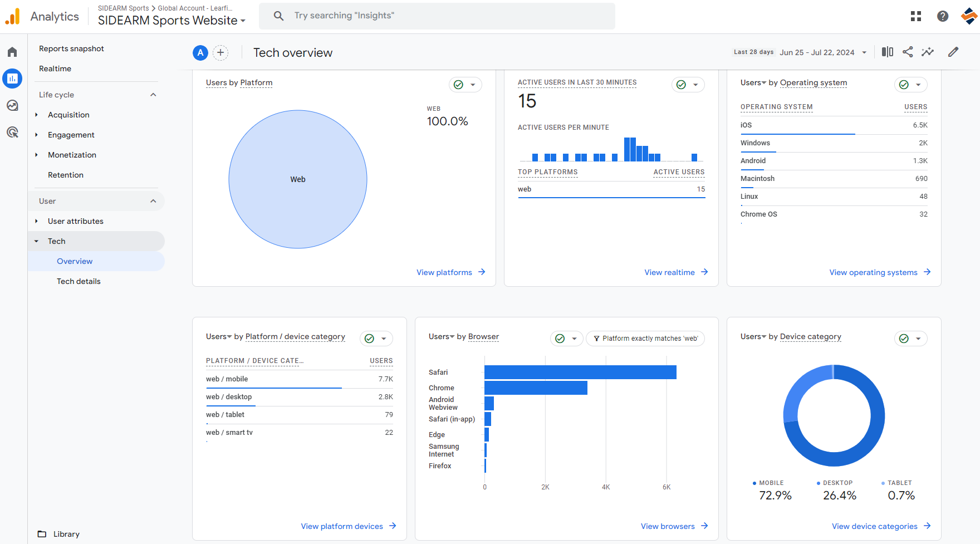This screenshot has height=544, width=980.
Task: Open the Help question mark icon
Action: click(x=943, y=16)
